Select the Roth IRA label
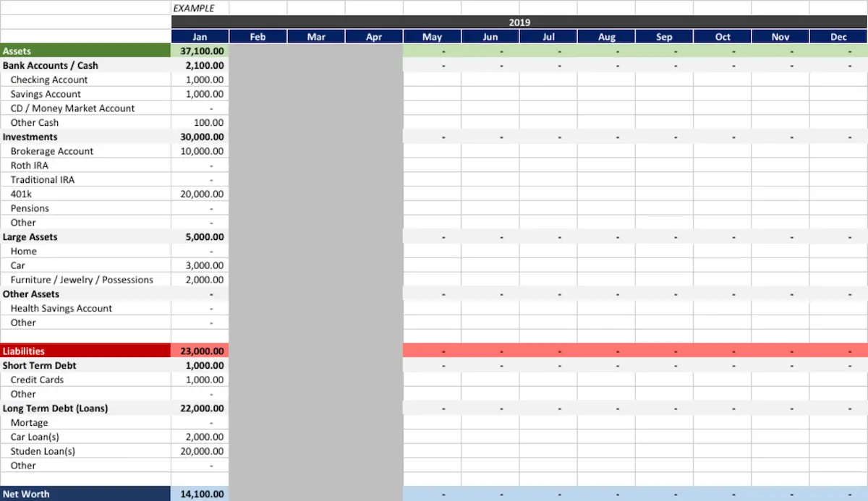Viewport: 868px width, 501px height. 30,166
